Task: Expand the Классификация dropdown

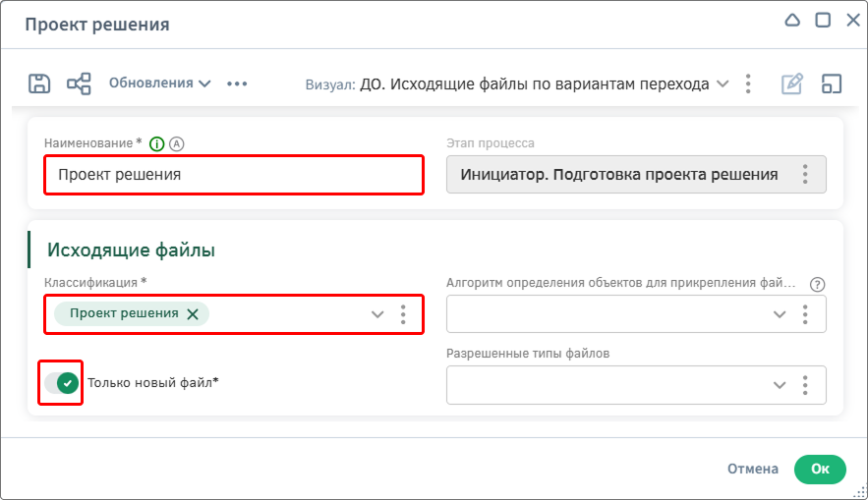Action: coord(376,314)
